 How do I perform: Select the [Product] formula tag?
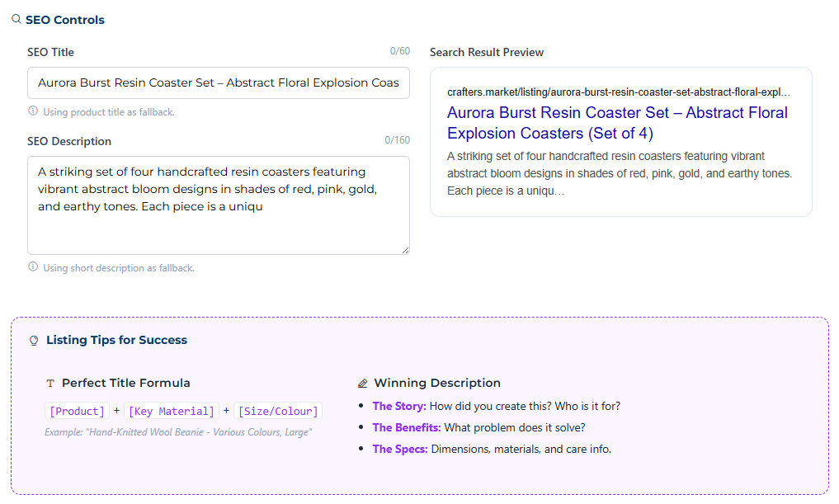pyautogui.click(x=78, y=411)
